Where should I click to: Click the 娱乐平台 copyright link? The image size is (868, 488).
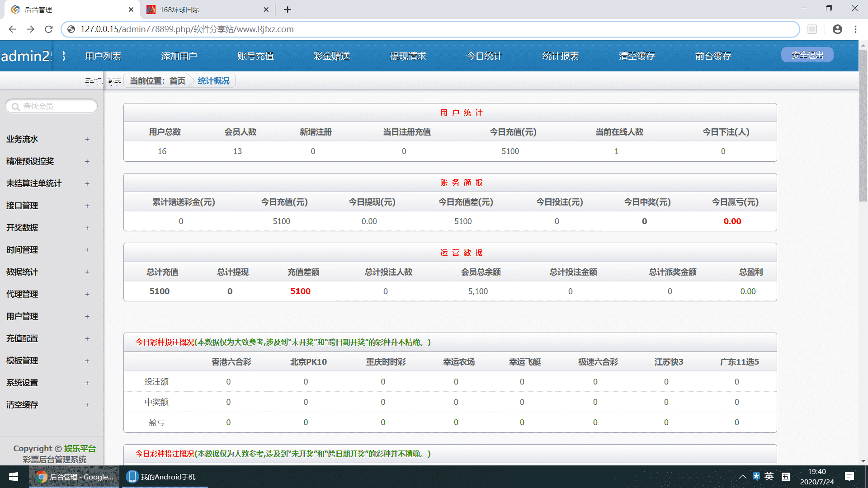tap(80, 448)
